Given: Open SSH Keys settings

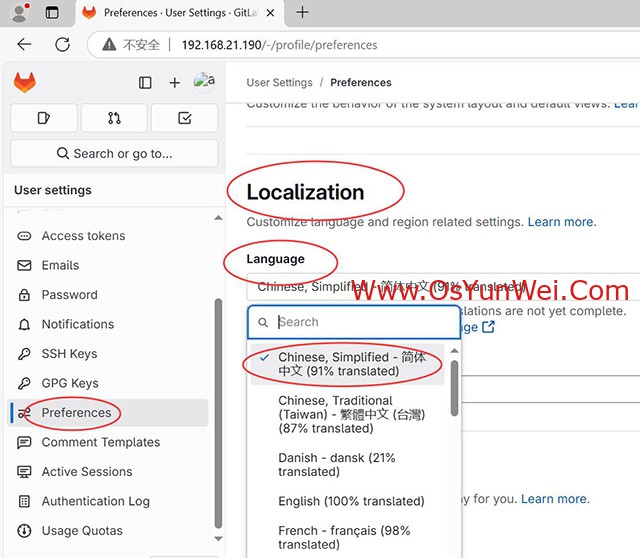Looking at the screenshot, I should point(69,353).
